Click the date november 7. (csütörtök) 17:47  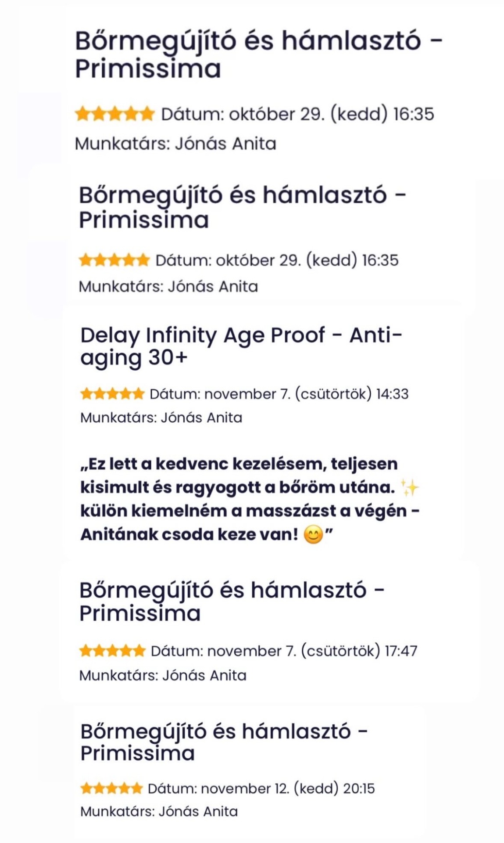[284, 651]
